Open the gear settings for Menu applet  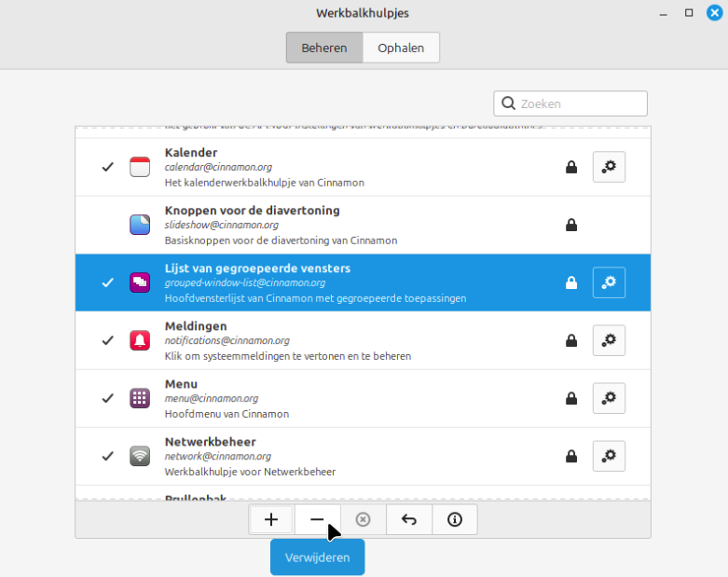click(x=609, y=398)
